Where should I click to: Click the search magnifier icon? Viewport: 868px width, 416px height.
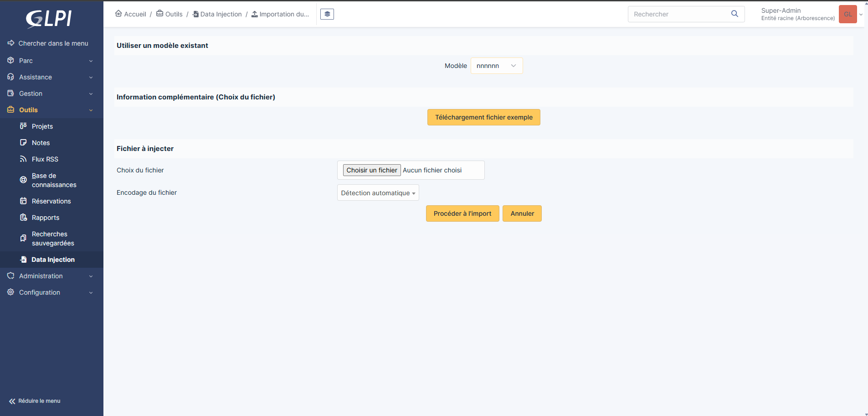click(x=734, y=14)
